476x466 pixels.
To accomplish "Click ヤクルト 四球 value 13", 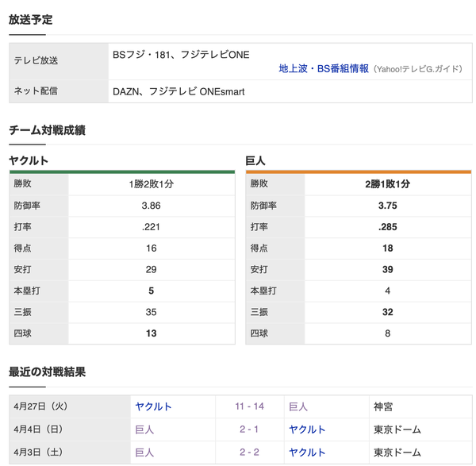I will click(152, 333).
